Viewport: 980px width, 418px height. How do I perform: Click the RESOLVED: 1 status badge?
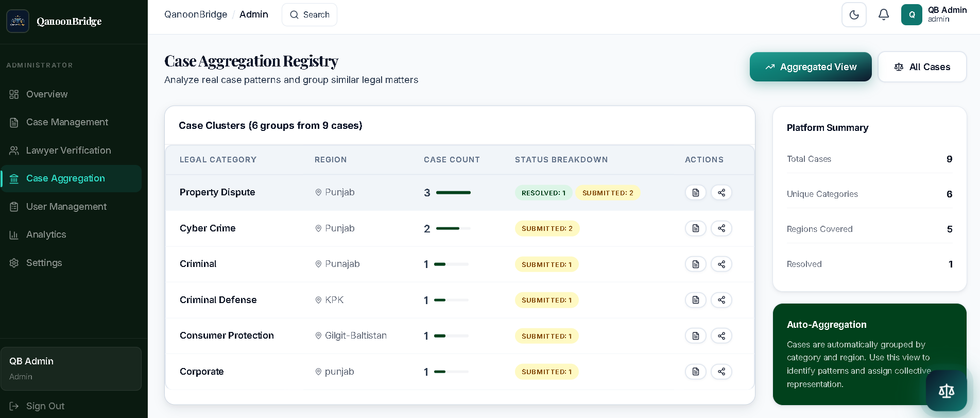(x=543, y=193)
